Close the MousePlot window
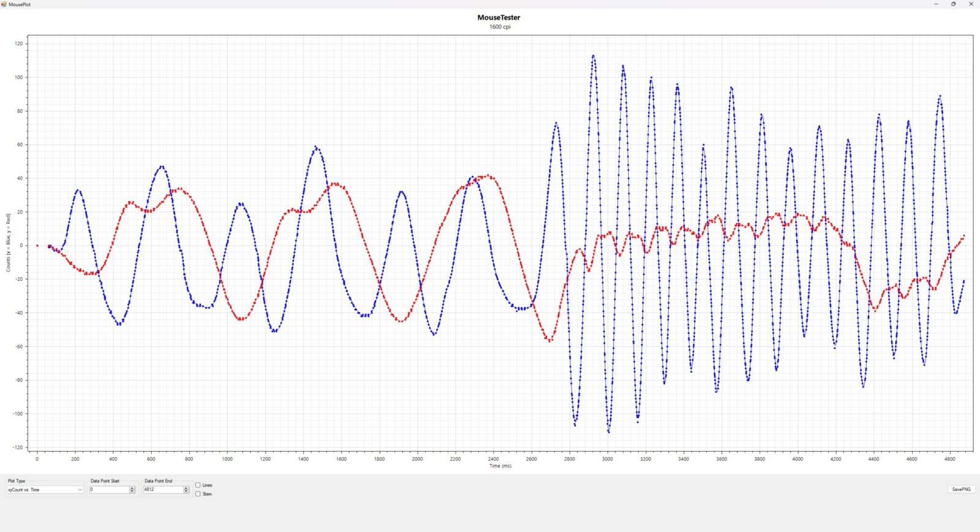 click(x=971, y=4)
